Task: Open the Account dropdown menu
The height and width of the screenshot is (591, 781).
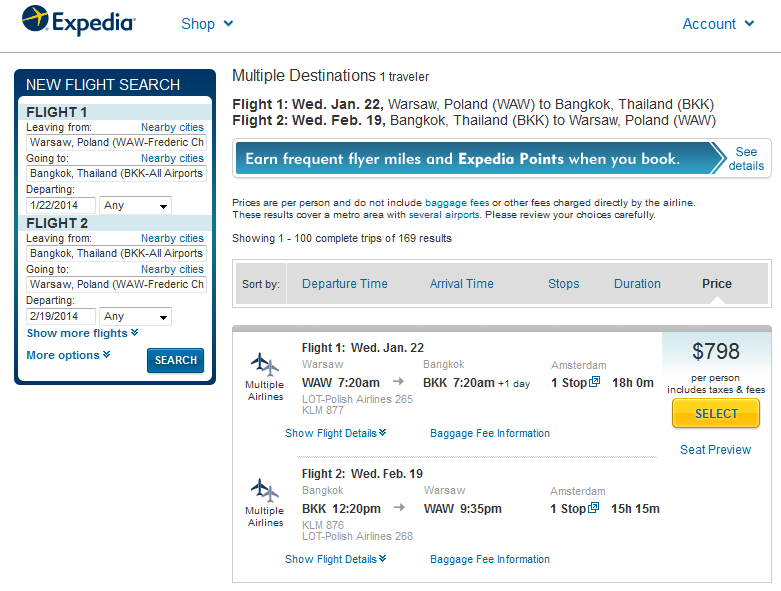Action: (718, 23)
